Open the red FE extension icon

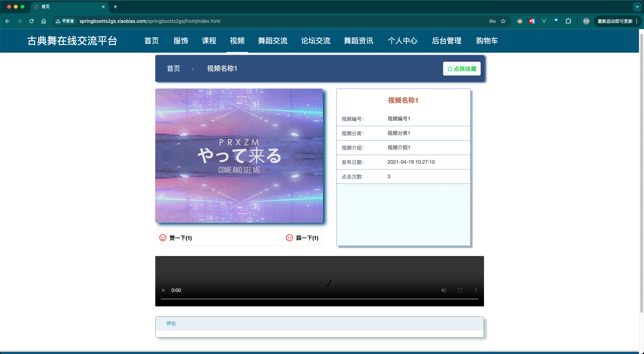tap(532, 21)
